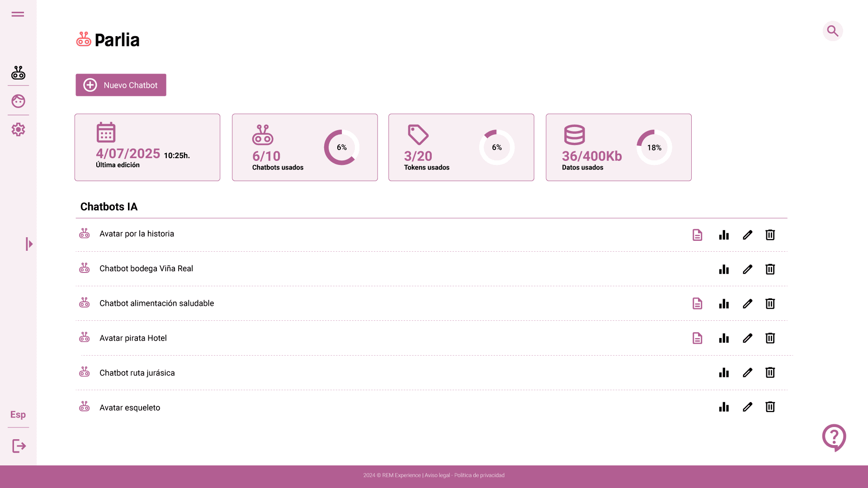Select the 'Chatbot ruta jurásica' name
Screen dimensions: 868x488
point(137,373)
